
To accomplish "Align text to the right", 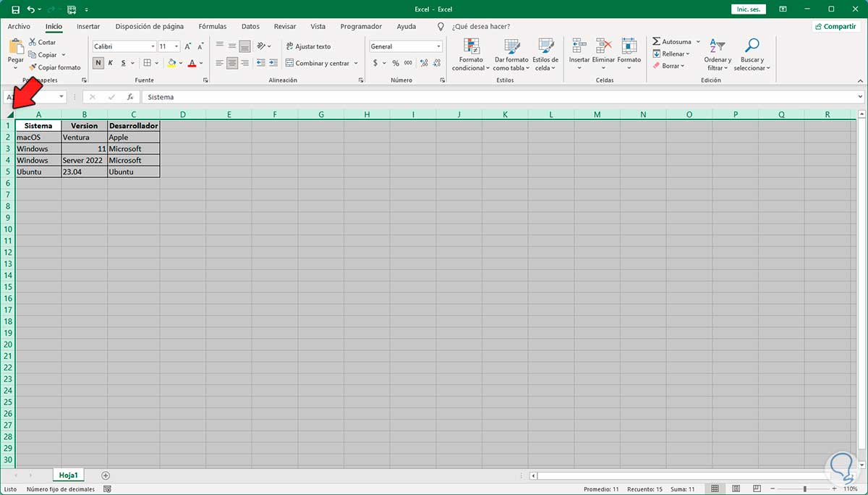I will click(244, 63).
